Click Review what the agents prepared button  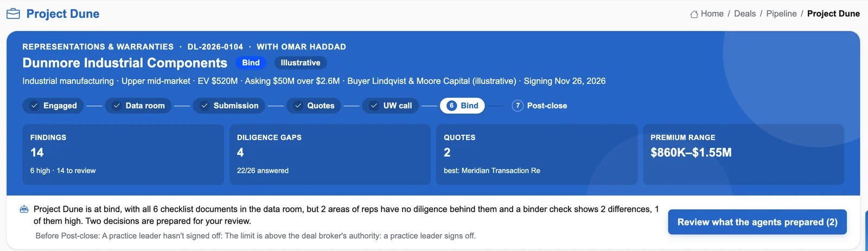click(757, 222)
